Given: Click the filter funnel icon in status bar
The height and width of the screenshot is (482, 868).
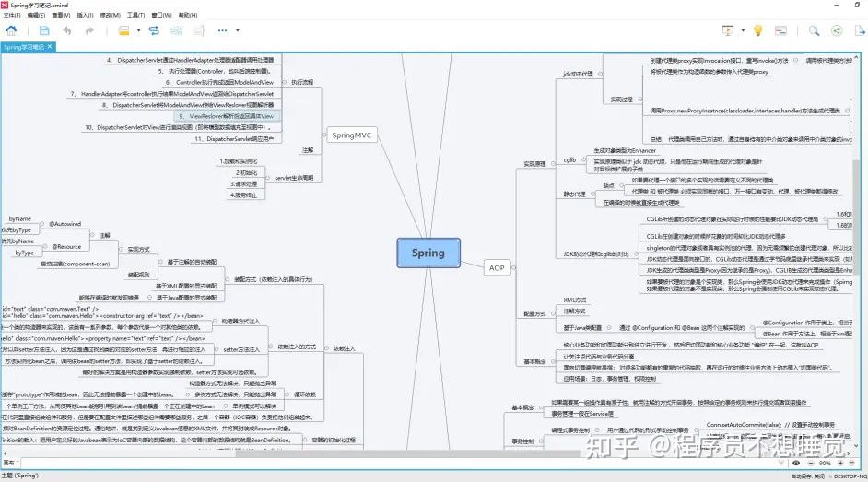Looking at the screenshot, I should (x=781, y=463).
